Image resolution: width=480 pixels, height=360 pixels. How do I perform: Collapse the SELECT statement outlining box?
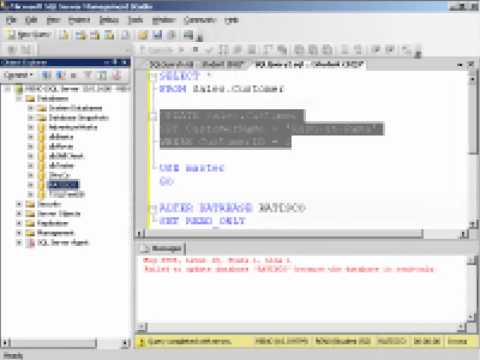153,77
